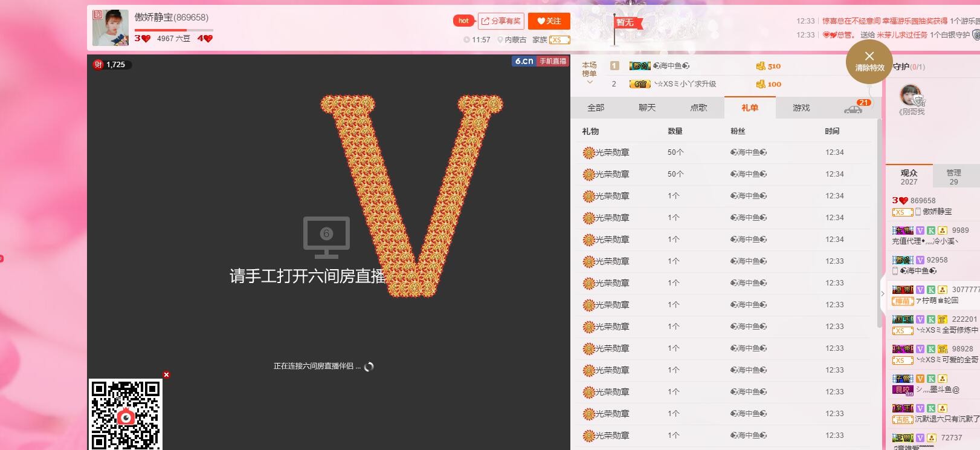Click the gold coins icon next to 100
980x450 pixels.
point(761,84)
